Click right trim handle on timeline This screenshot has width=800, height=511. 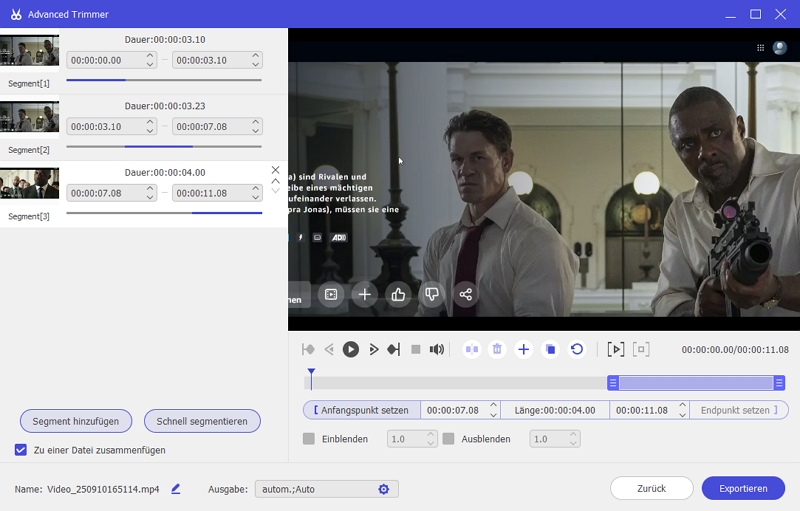pos(779,382)
